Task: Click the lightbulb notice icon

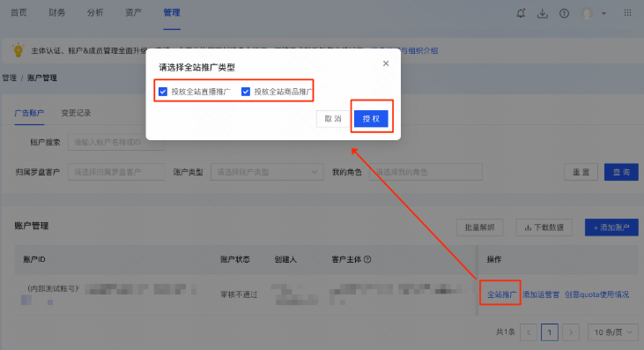Action: coord(19,50)
